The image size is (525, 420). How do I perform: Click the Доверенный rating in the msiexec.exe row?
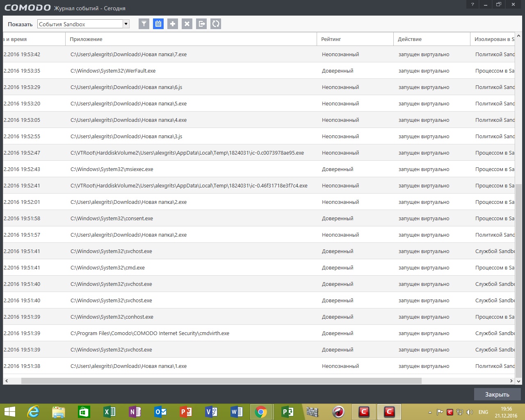(338, 169)
